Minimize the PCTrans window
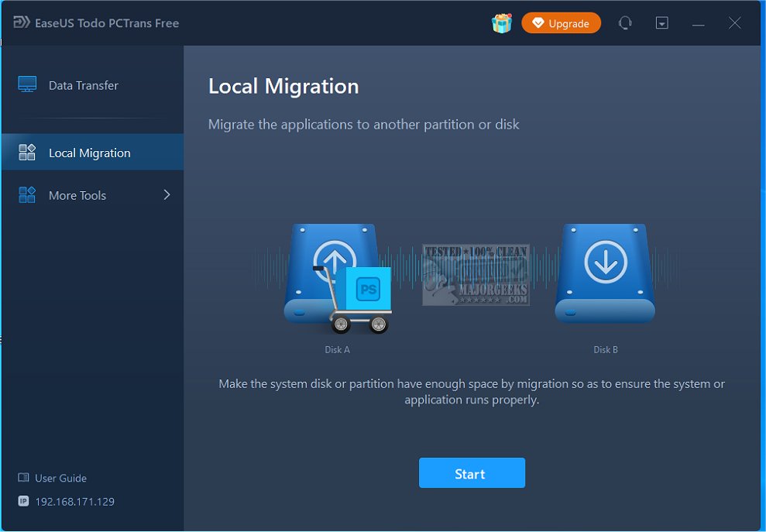766x532 pixels. coord(698,23)
